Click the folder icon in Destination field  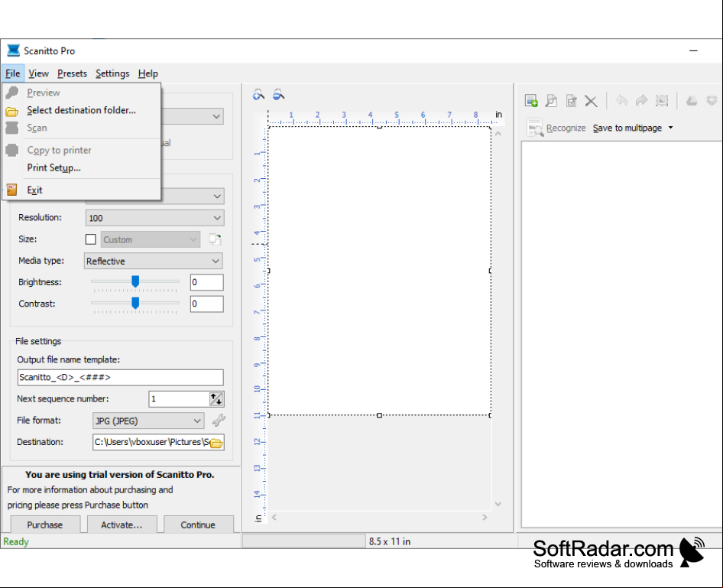point(216,443)
